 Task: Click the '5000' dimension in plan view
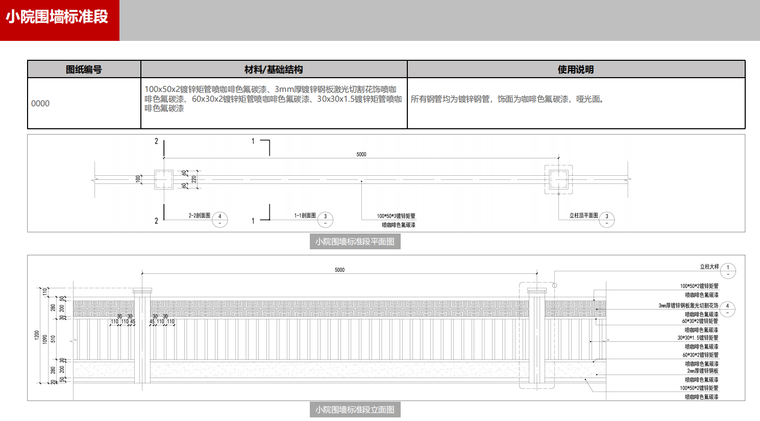point(362,154)
